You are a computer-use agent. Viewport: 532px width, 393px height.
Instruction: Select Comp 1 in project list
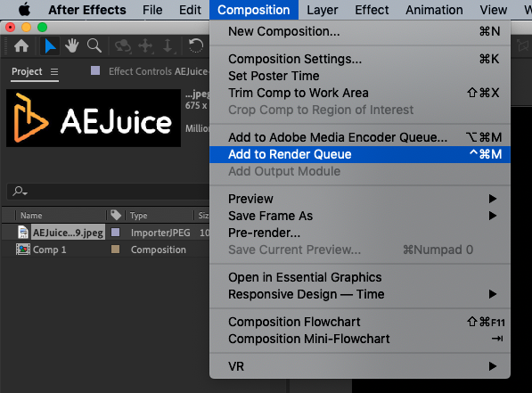coord(50,250)
